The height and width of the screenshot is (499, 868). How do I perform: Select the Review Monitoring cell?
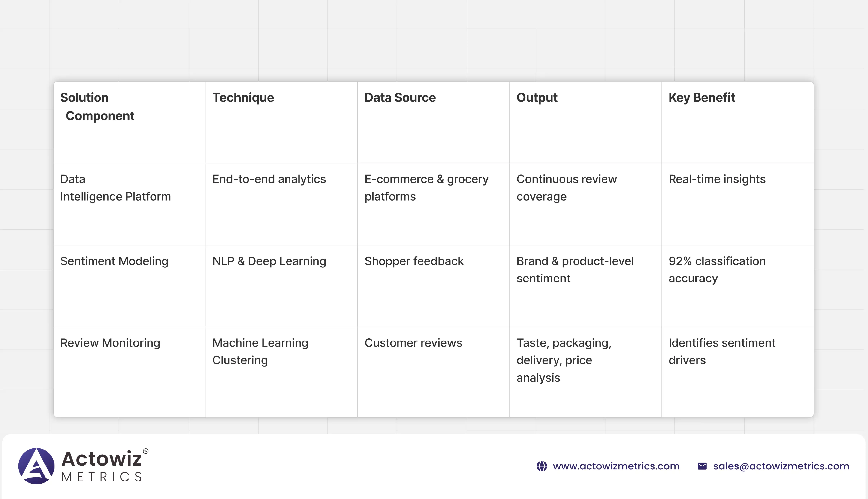pyautogui.click(x=110, y=343)
